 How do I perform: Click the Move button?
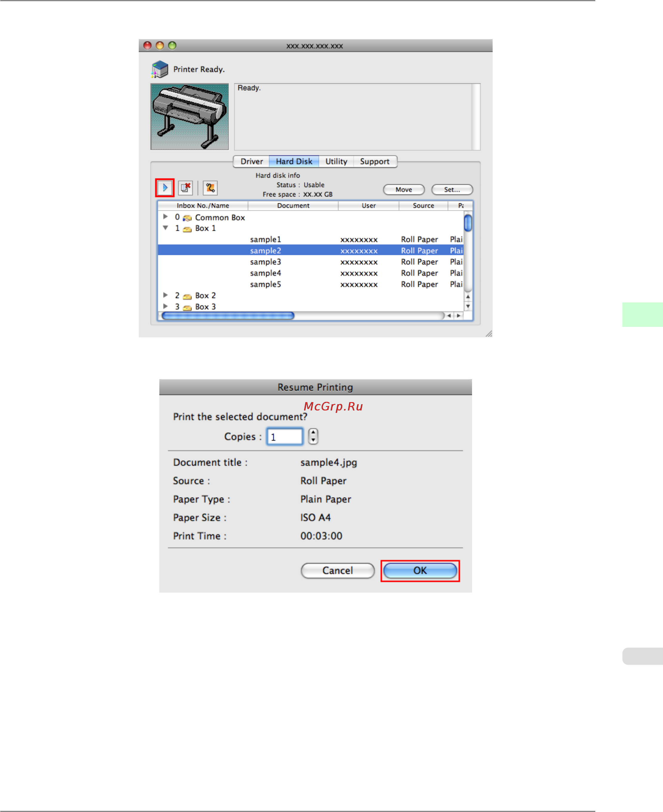click(x=404, y=190)
